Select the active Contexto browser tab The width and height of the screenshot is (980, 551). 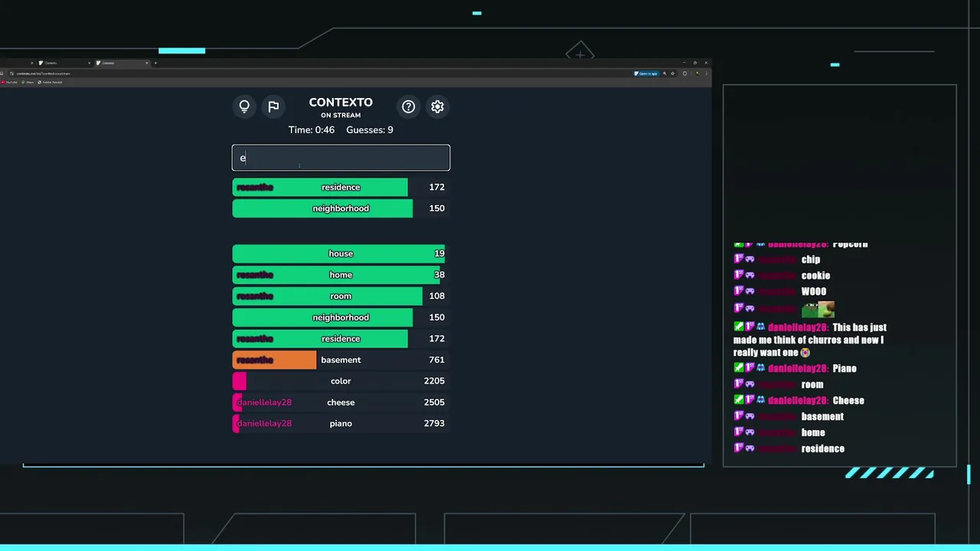point(122,63)
